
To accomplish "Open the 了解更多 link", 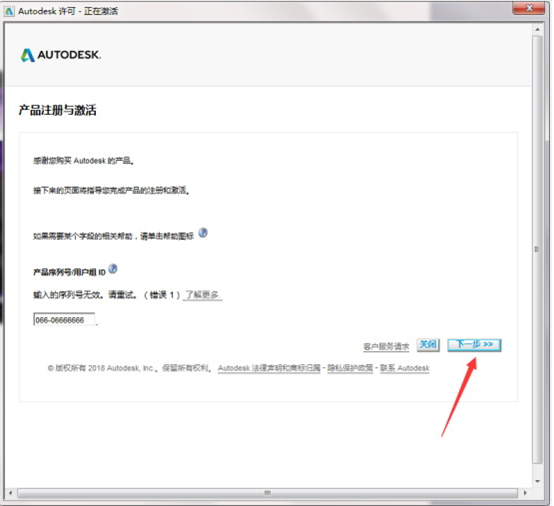I will (x=203, y=295).
